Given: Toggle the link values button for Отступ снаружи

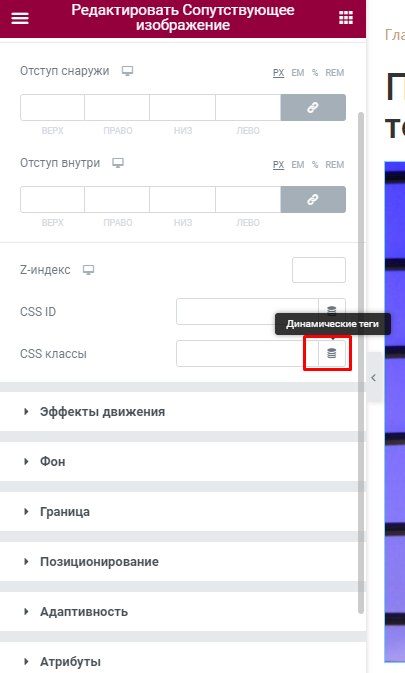Looking at the screenshot, I should pyautogui.click(x=313, y=107).
